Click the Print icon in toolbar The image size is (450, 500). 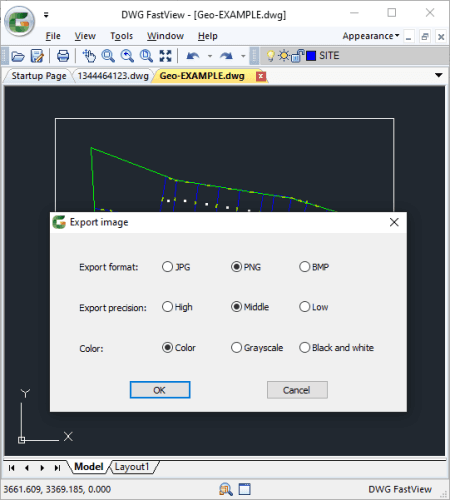tap(63, 56)
